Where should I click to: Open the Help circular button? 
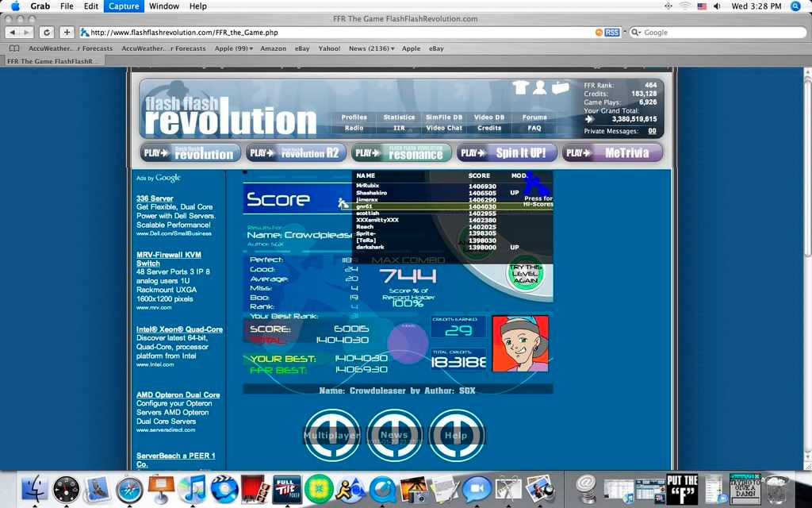[x=456, y=435]
